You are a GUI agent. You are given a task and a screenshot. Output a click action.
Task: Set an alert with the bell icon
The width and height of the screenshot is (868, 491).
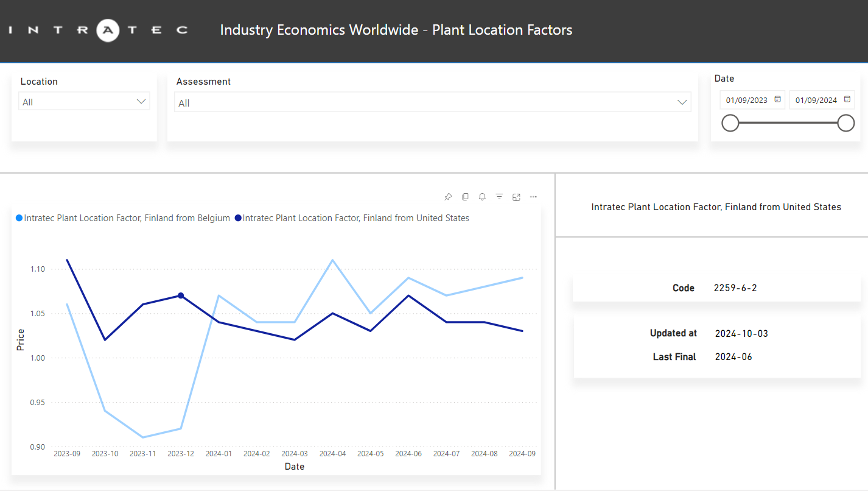pyautogui.click(x=482, y=197)
